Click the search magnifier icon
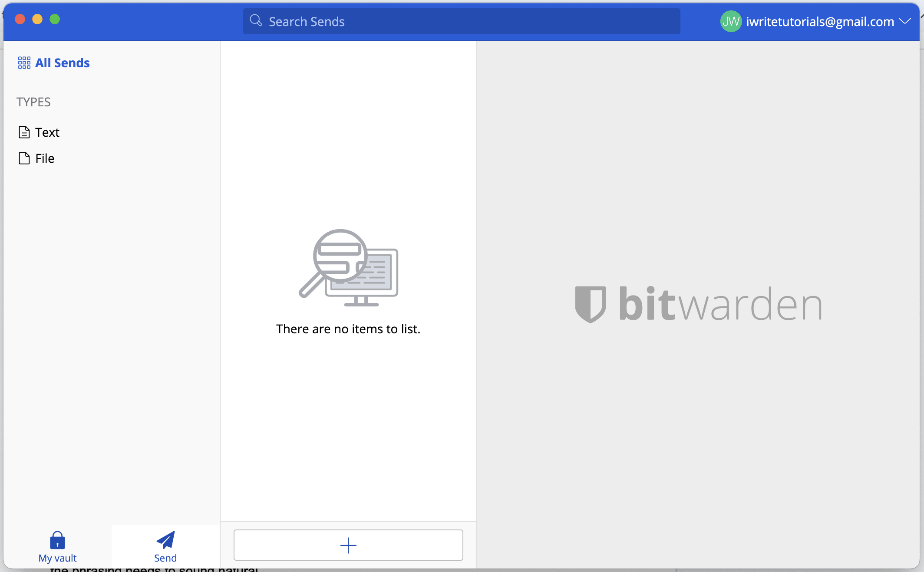Image resolution: width=924 pixels, height=572 pixels. point(257,21)
